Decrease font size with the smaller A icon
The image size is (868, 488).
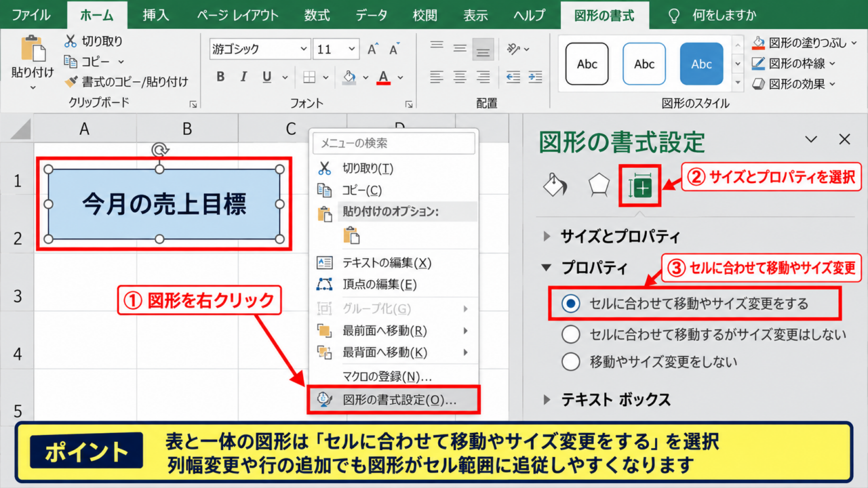pos(393,49)
